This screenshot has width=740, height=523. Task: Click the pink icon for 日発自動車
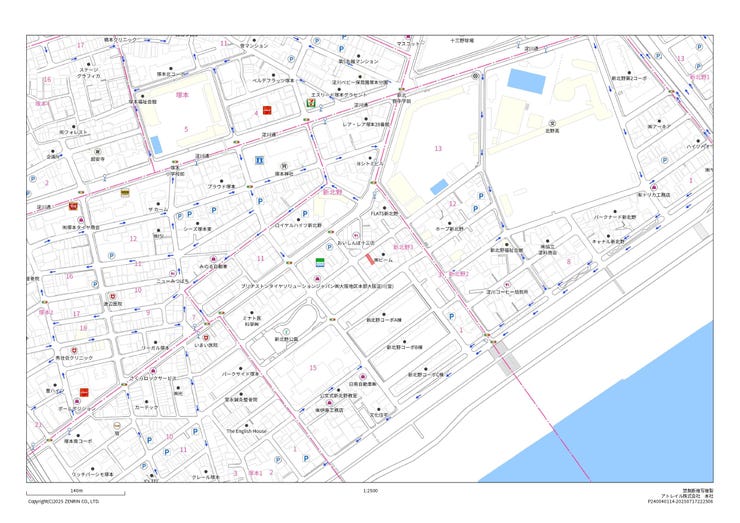[363, 377]
